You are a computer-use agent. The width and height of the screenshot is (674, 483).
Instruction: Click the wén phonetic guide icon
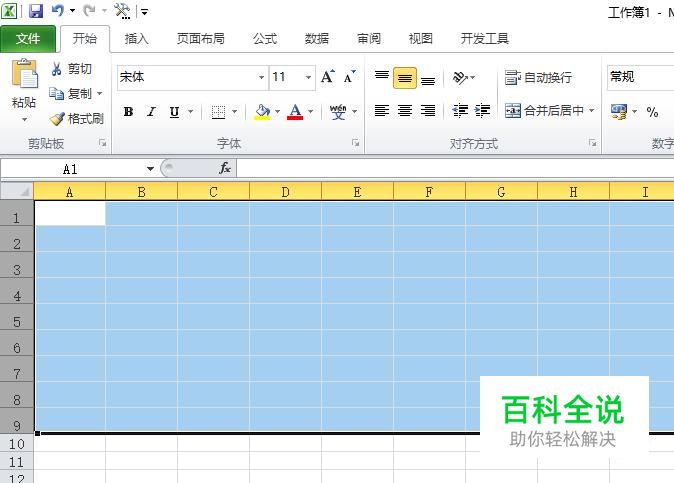[x=338, y=112]
